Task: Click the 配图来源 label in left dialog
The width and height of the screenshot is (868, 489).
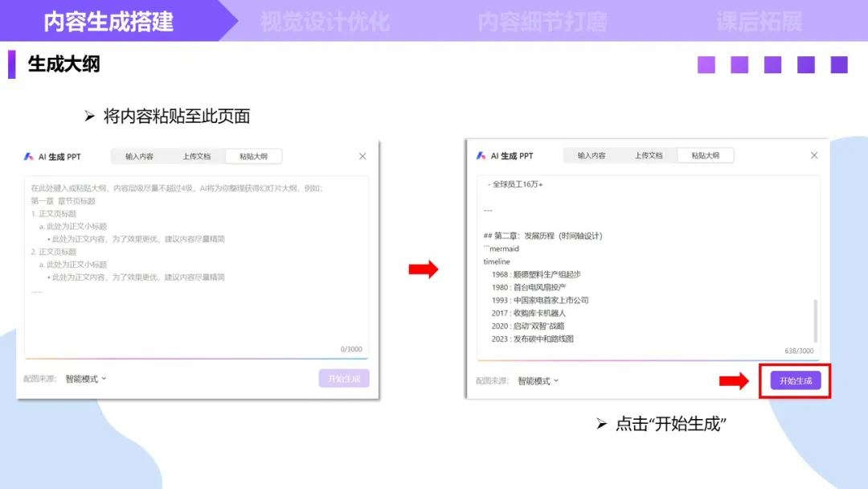Action: coord(40,379)
